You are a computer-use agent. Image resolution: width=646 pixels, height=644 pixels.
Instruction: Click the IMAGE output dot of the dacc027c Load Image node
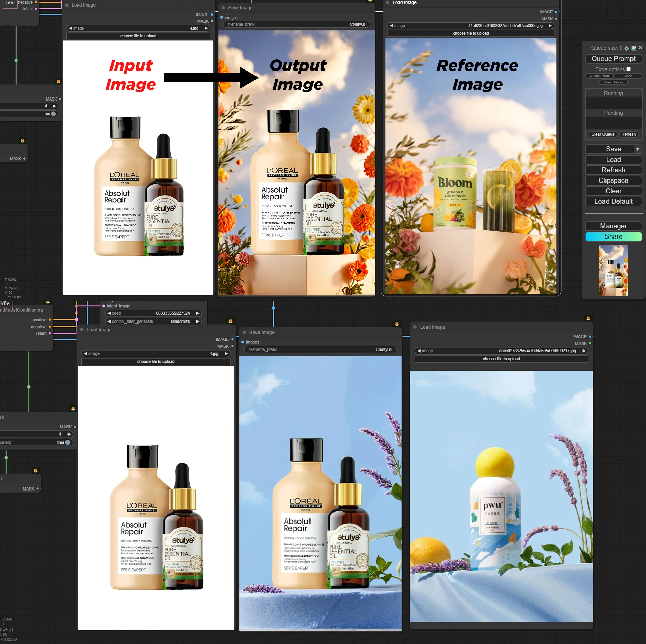590,337
